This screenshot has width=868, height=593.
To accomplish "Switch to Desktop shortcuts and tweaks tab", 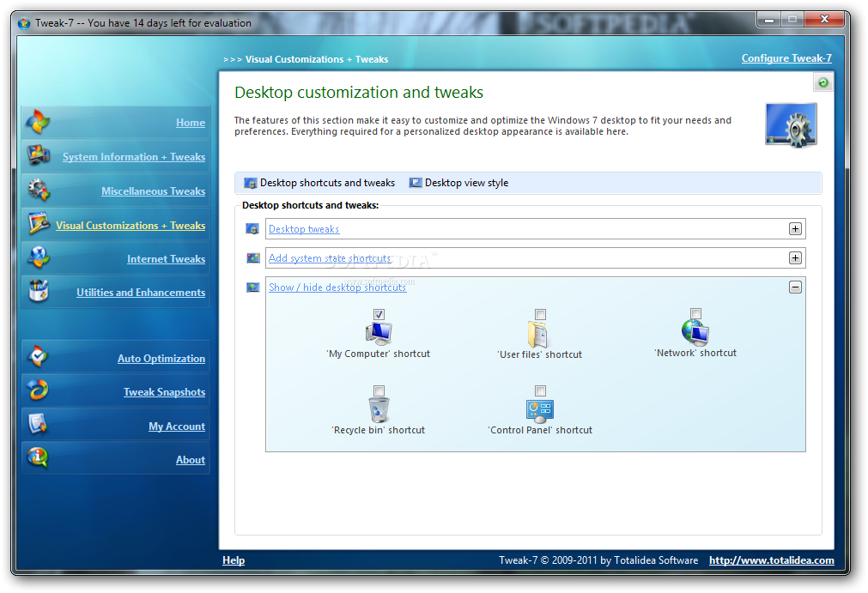I will [x=319, y=183].
